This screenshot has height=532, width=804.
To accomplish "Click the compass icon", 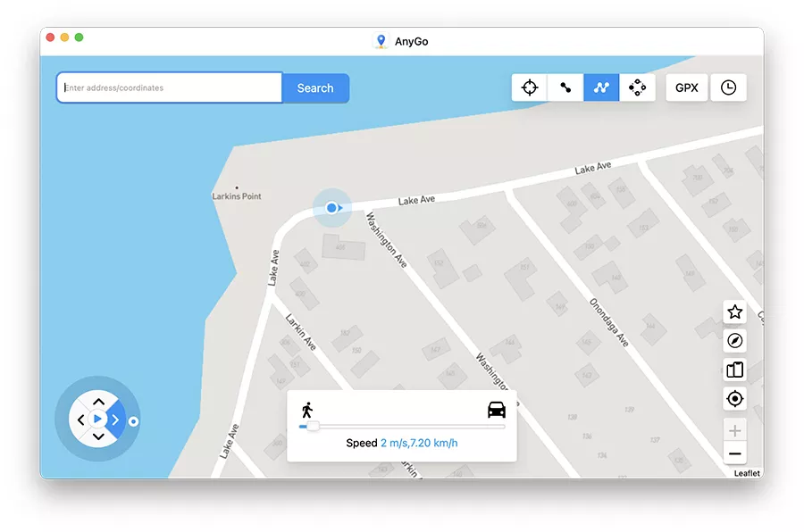I will [735, 340].
